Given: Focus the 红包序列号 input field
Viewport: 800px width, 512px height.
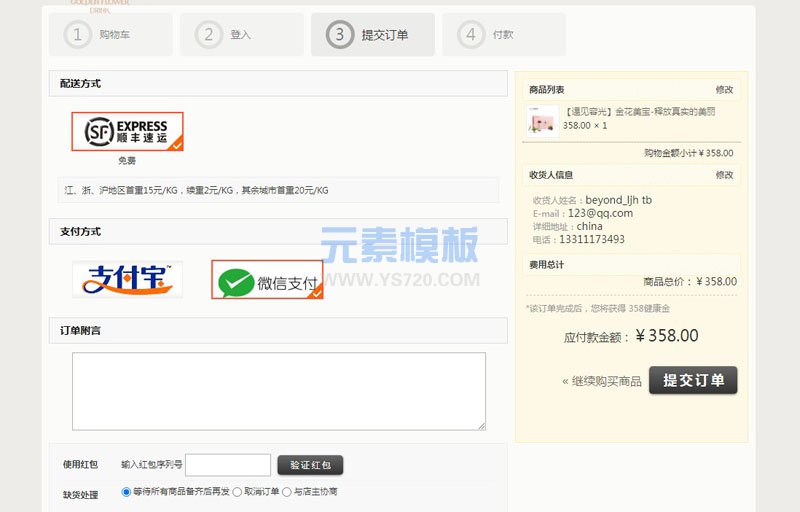Looking at the screenshot, I should (x=228, y=465).
